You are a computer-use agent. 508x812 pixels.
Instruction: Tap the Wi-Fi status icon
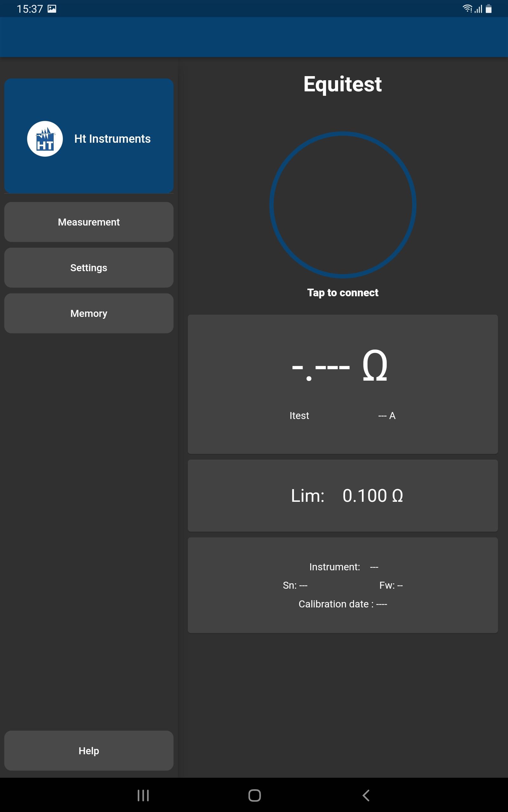tap(467, 9)
